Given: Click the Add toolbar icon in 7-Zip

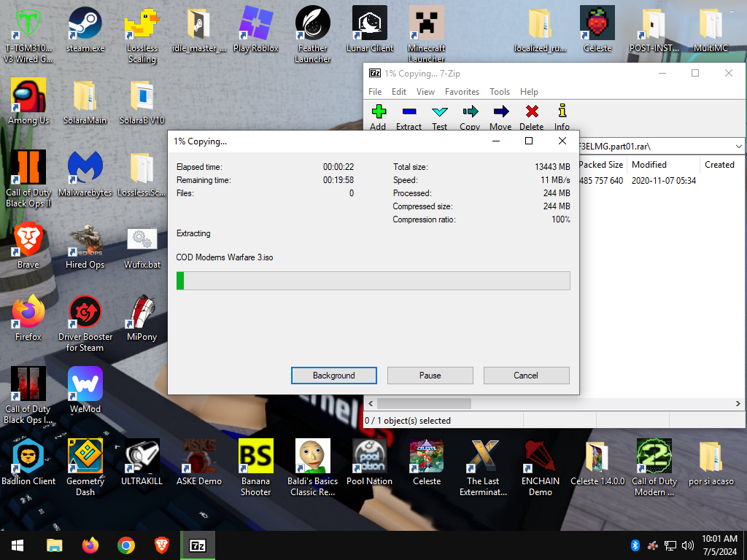Looking at the screenshot, I should [379, 112].
